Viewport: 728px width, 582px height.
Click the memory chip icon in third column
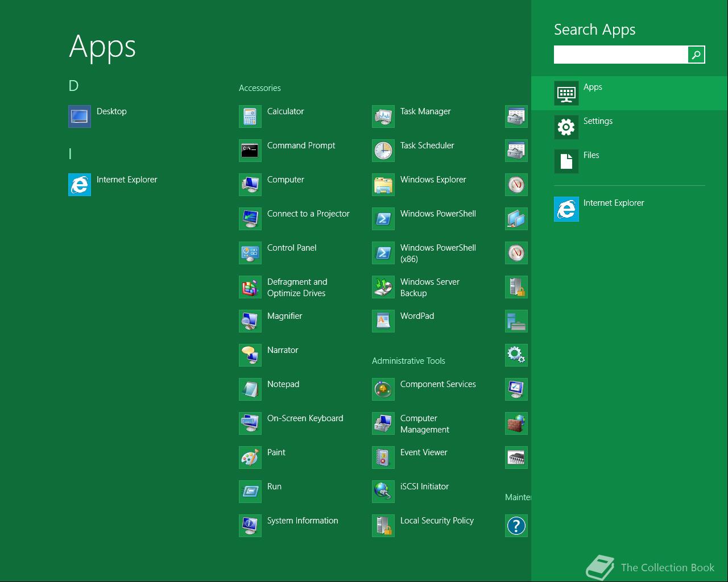point(516,458)
